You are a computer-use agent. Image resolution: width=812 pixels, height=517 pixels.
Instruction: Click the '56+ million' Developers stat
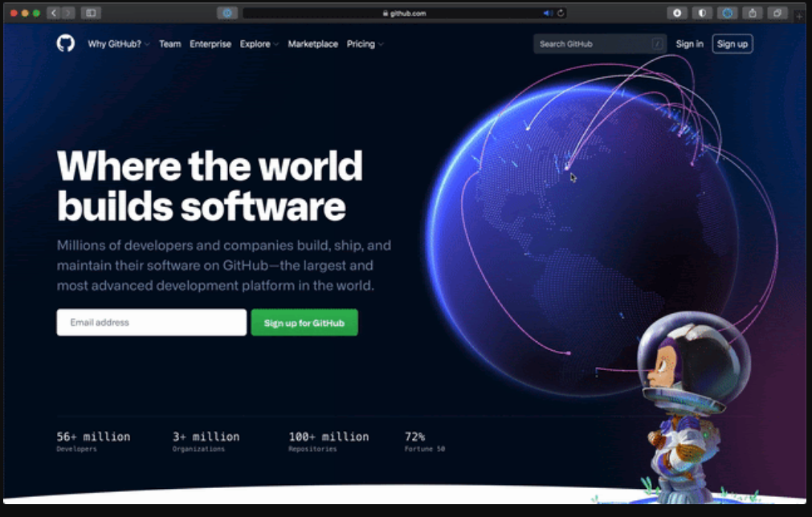(93, 442)
